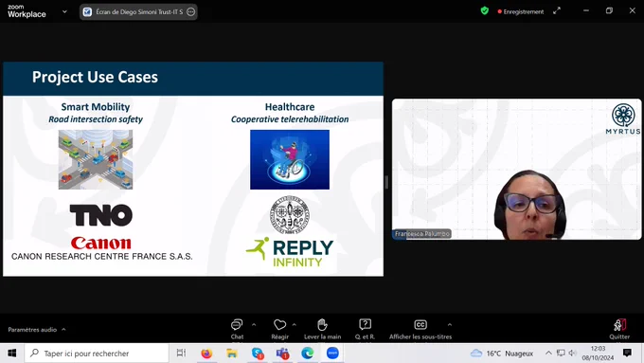
Task: Show hidden tray icons chevron
Action: pos(548,353)
